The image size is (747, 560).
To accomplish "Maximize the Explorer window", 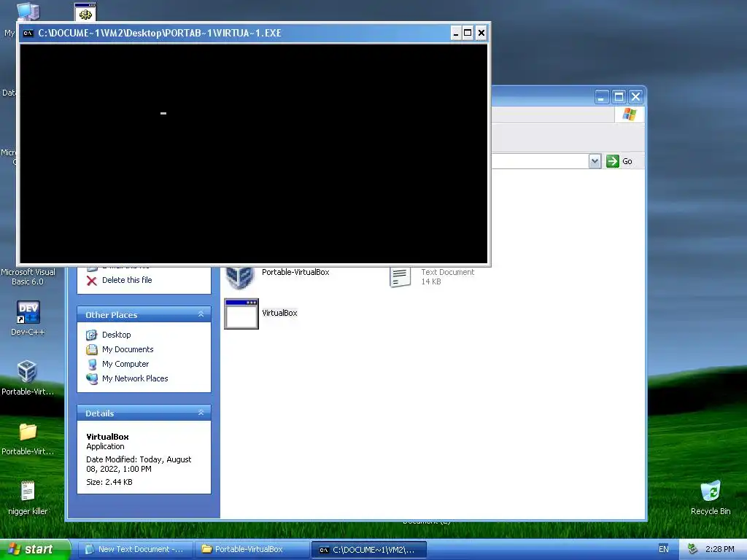I will coord(619,97).
